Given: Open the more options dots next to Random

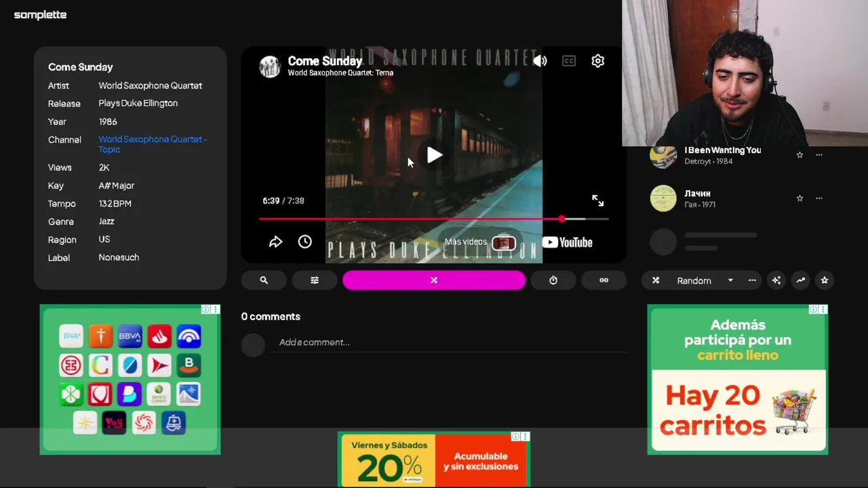Looking at the screenshot, I should click(752, 280).
